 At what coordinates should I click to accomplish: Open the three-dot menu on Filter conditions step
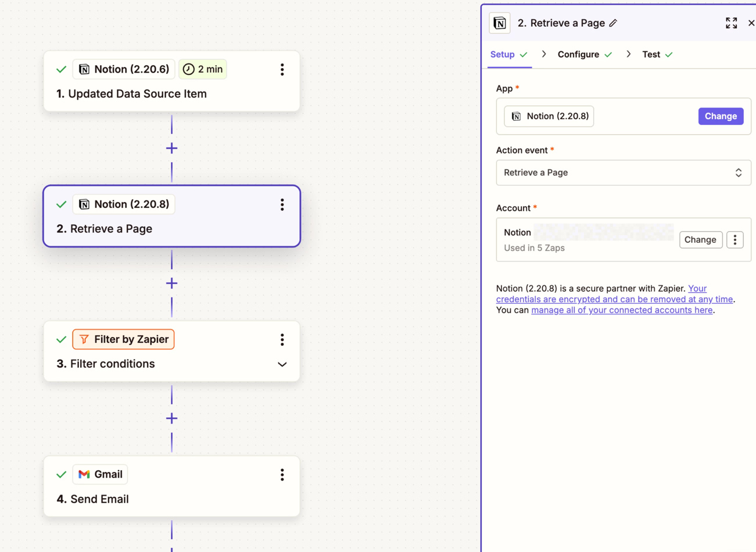click(282, 340)
